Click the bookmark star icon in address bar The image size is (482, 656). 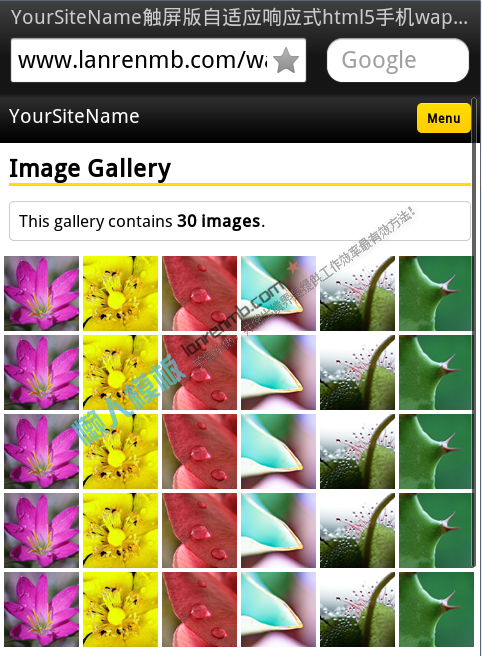click(286, 60)
